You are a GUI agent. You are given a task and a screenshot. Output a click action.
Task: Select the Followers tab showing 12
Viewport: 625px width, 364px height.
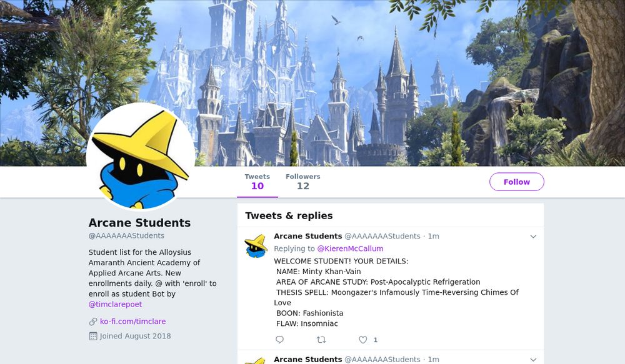pos(303,182)
